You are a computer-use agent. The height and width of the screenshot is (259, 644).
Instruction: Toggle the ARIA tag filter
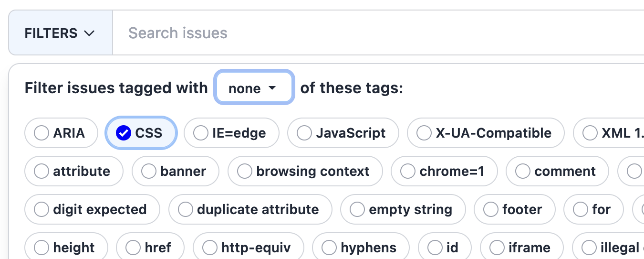[x=61, y=133]
